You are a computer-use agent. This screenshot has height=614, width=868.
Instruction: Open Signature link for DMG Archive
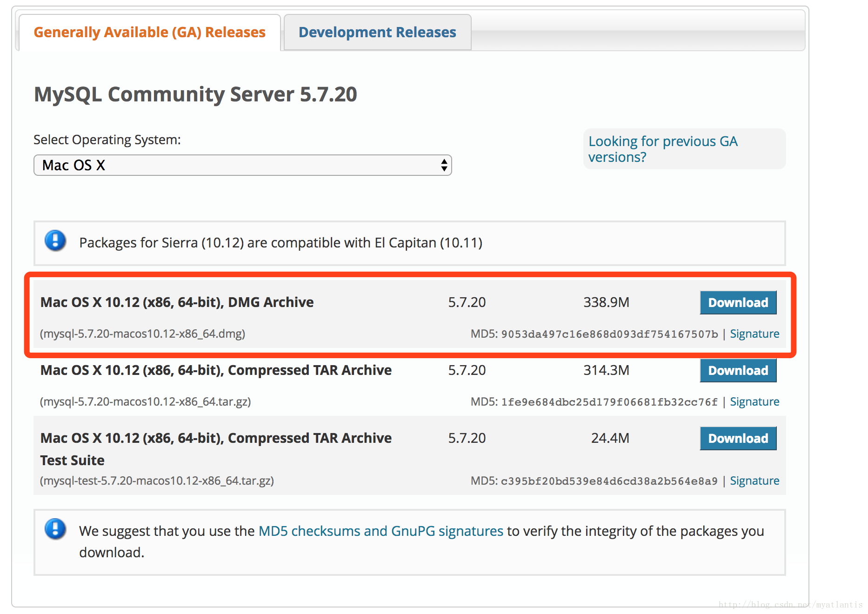tap(754, 334)
